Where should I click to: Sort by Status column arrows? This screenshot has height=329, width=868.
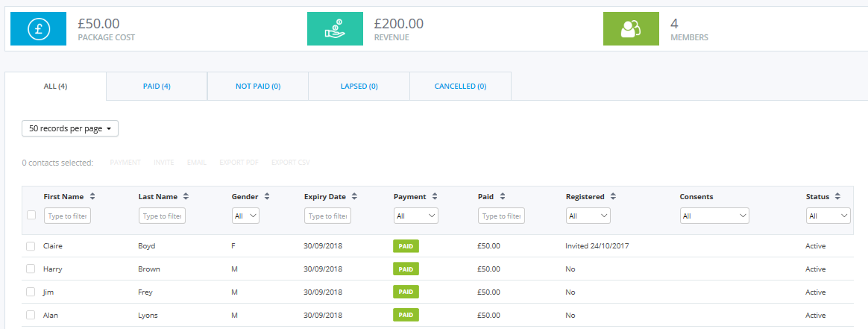[837, 197]
